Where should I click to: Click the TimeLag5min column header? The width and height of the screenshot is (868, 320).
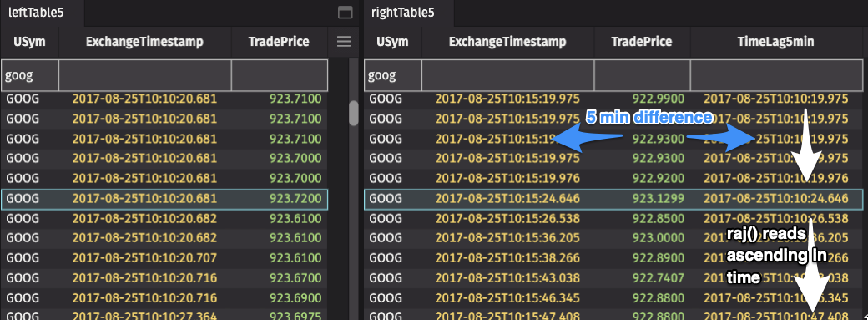coord(777,42)
